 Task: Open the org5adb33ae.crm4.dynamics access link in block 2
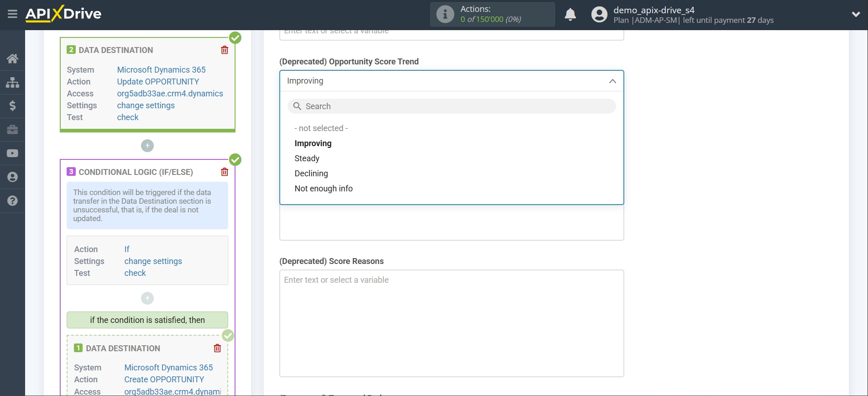click(170, 94)
